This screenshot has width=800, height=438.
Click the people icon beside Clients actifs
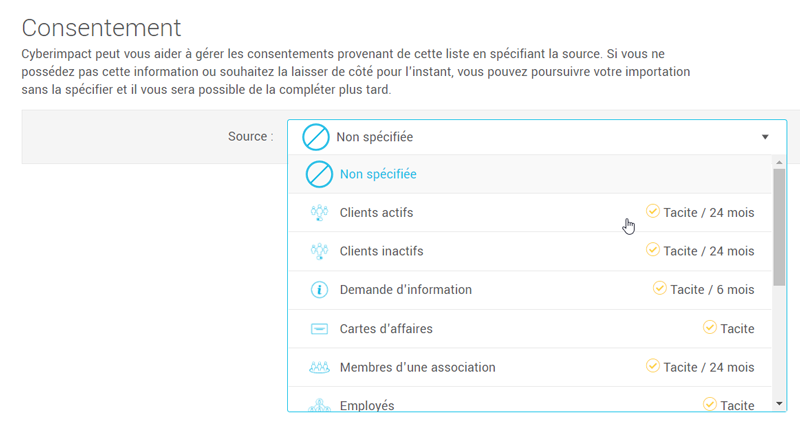pyautogui.click(x=319, y=212)
